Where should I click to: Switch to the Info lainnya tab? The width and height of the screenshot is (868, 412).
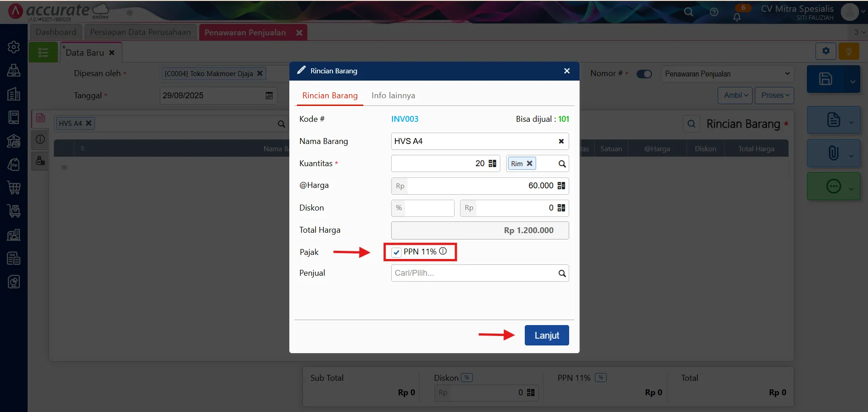(x=393, y=96)
